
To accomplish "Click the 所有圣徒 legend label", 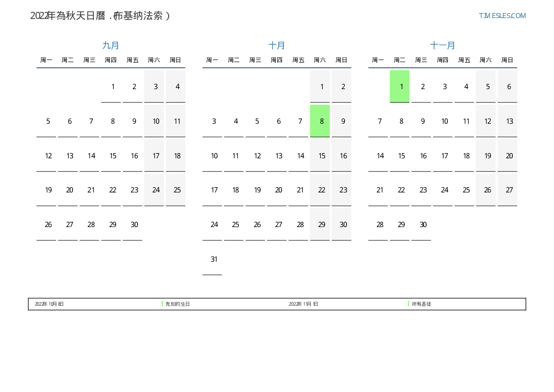I will [x=421, y=304].
